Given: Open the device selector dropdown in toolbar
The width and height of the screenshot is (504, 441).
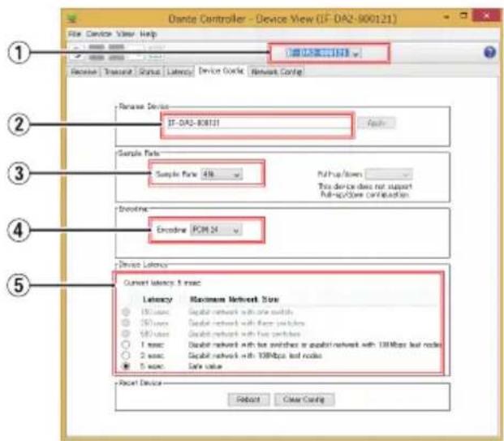Looking at the screenshot, I should [324, 53].
